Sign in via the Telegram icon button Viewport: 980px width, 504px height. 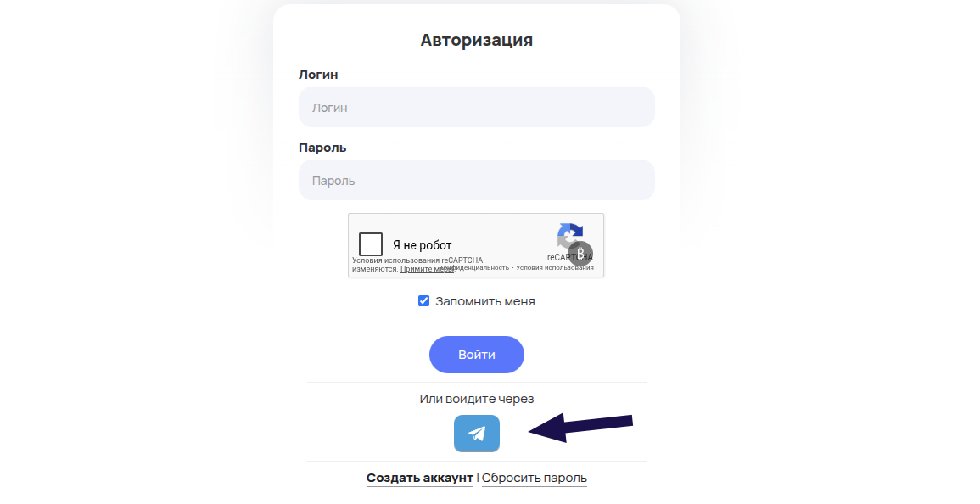coord(476,434)
